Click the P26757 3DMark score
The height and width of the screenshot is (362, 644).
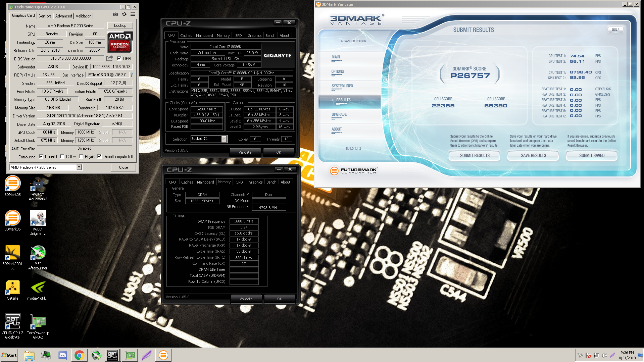[x=470, y=76]
